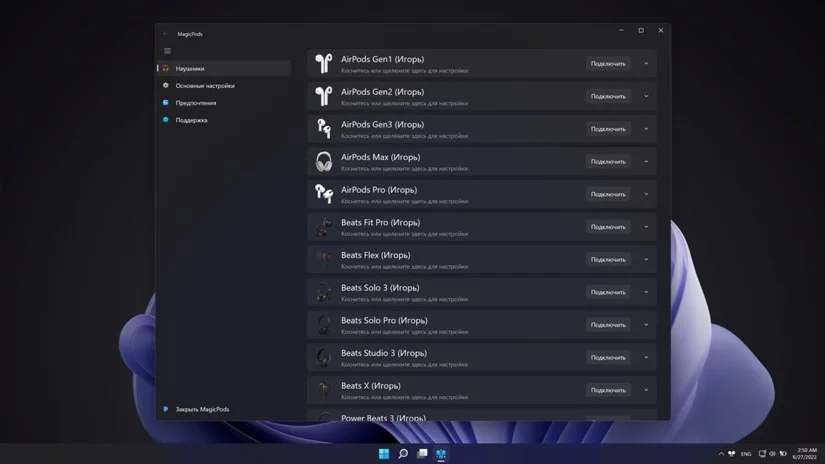
Task: Click the Beats Studio 3 headphones icon
Action: pyautogui.click(x=323, y=357)
